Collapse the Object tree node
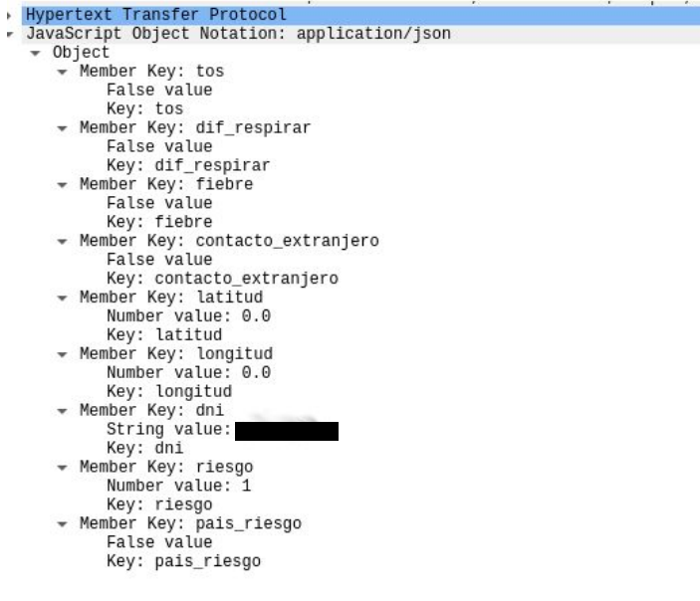 (35, 54)
